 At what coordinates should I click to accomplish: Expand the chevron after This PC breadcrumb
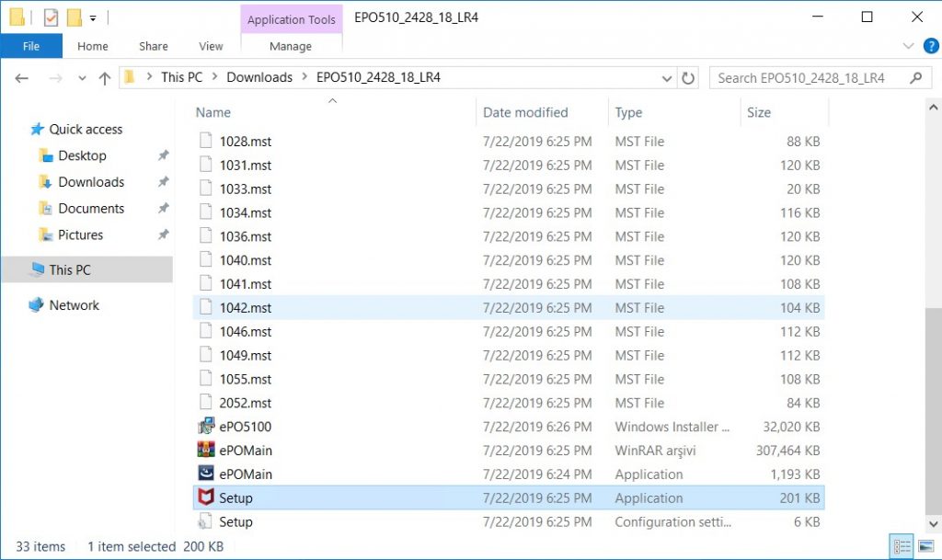[214, 77]
